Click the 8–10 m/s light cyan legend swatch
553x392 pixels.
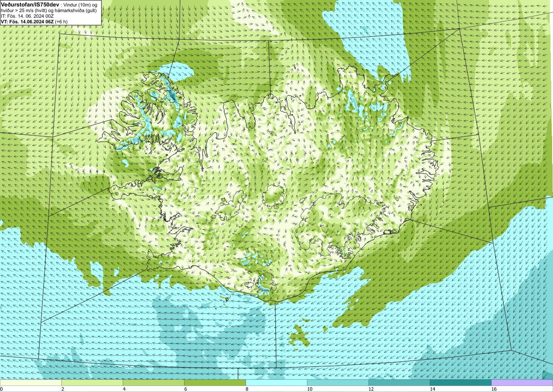click(x=276, y=383)
